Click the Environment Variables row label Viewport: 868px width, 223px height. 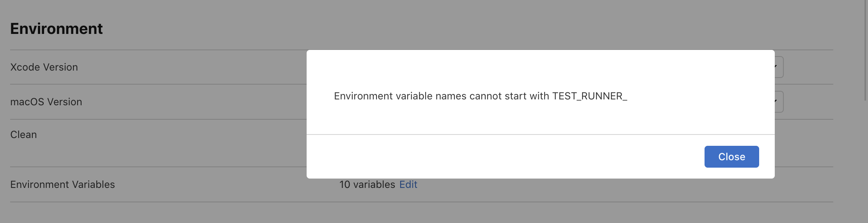tap(62, 184)
